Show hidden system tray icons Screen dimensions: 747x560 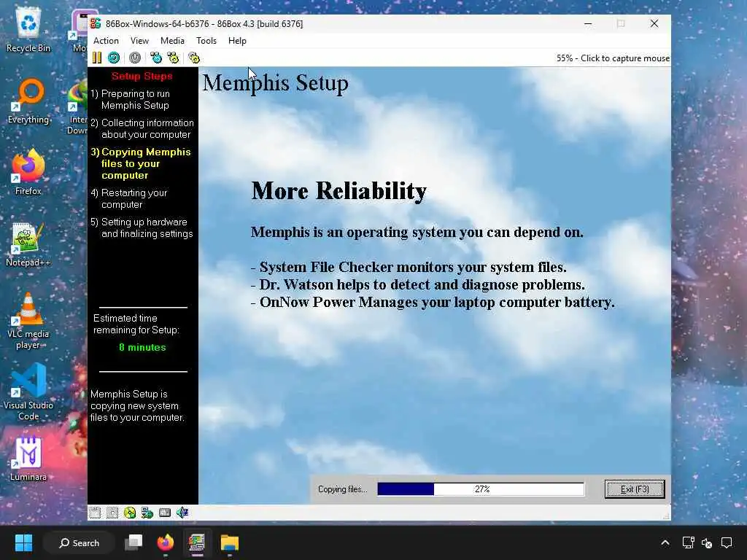click(665, 542)
